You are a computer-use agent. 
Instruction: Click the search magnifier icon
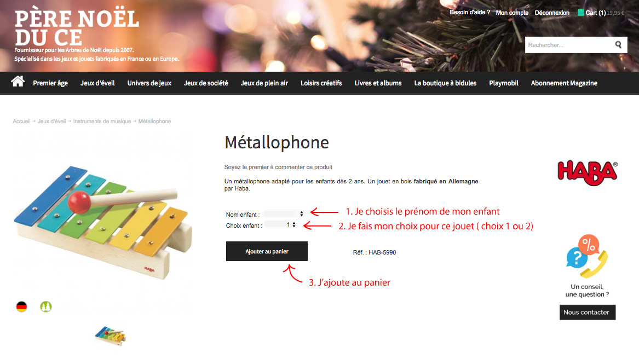pos(618,45)
